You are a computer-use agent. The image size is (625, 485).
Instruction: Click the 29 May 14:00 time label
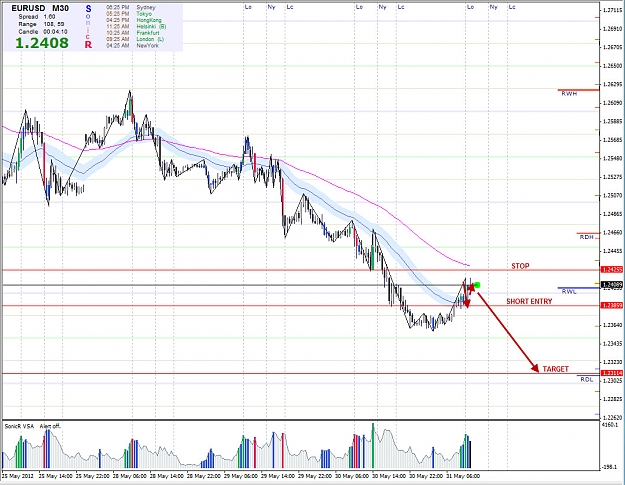click(278, 476)
